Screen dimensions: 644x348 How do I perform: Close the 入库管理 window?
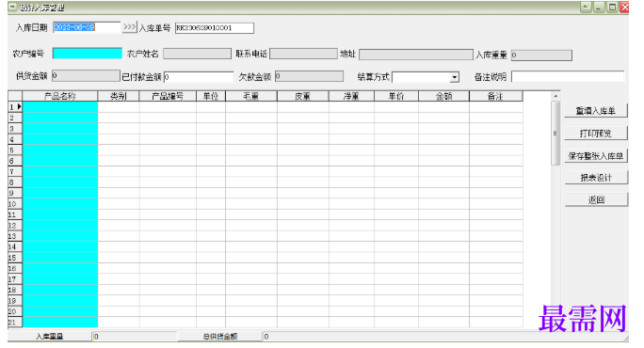pyautogui.click(x=624, y=7)
